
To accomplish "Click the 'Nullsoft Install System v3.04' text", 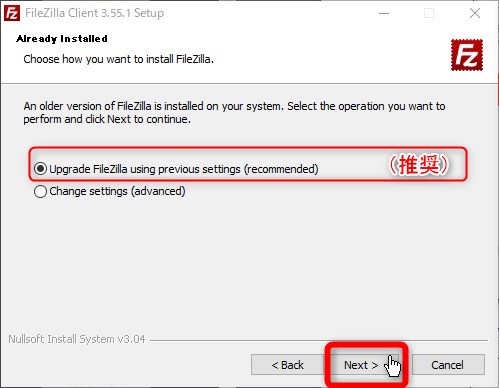I will pyautogui.click(x=77, y=339).
